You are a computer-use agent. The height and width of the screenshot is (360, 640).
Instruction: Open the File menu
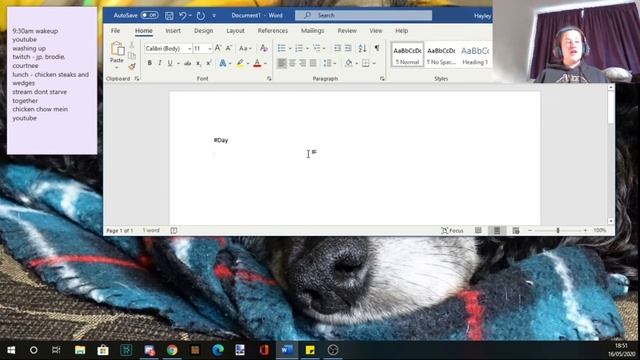coord(116,31)
